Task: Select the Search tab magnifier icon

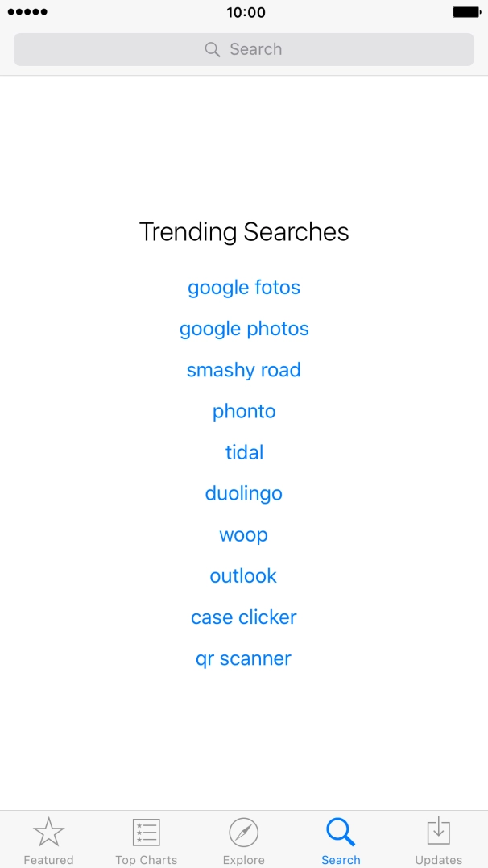Action: coord(341,830)
